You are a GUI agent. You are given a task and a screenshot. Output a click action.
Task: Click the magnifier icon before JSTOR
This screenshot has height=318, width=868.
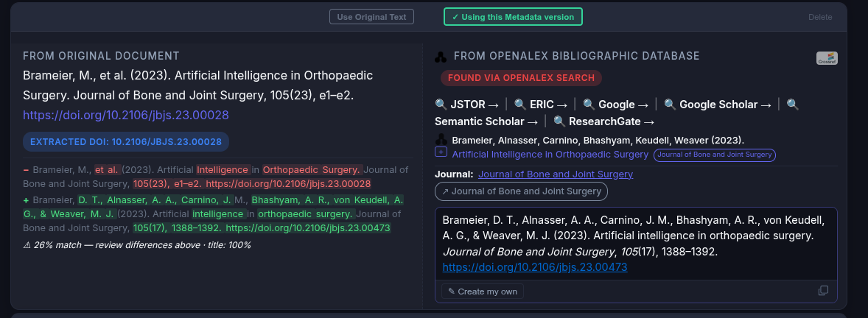coord(441,105)
